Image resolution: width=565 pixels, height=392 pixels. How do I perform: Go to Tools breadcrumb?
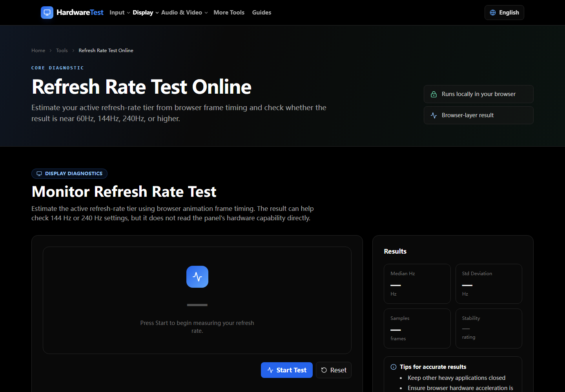pyautogui.click(x=62, y=51)
